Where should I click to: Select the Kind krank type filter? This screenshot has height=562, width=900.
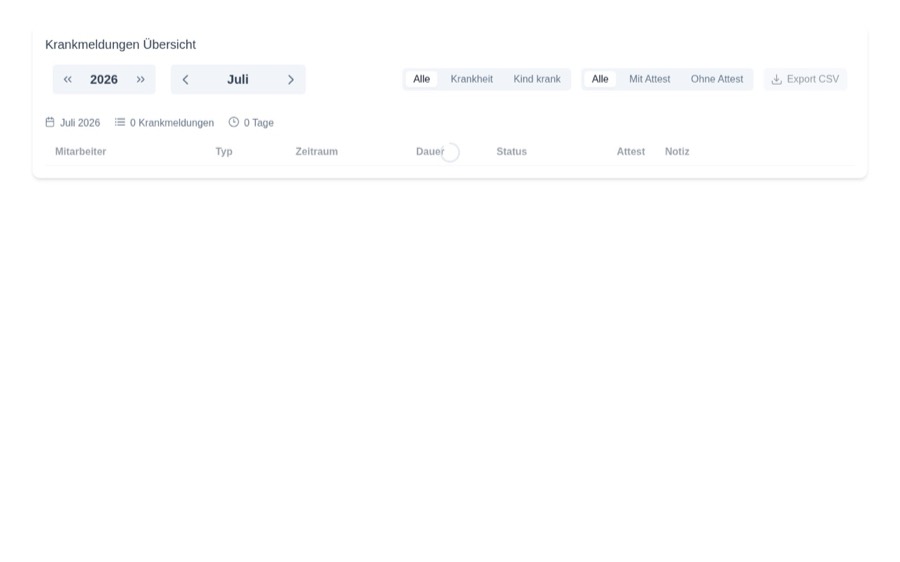[x=537, y=79]
